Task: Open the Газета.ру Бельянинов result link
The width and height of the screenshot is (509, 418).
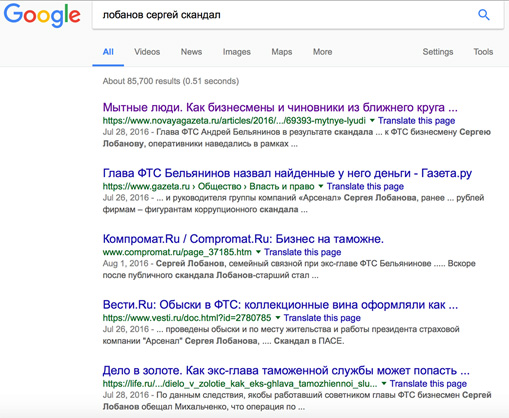Action: (287, 173)
